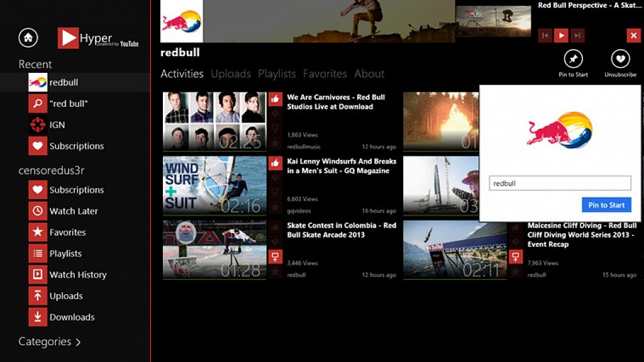Open the Watch Later clock icon
Image resolution: width=644 pixels, height=362 pixels.
pos(38,211)
